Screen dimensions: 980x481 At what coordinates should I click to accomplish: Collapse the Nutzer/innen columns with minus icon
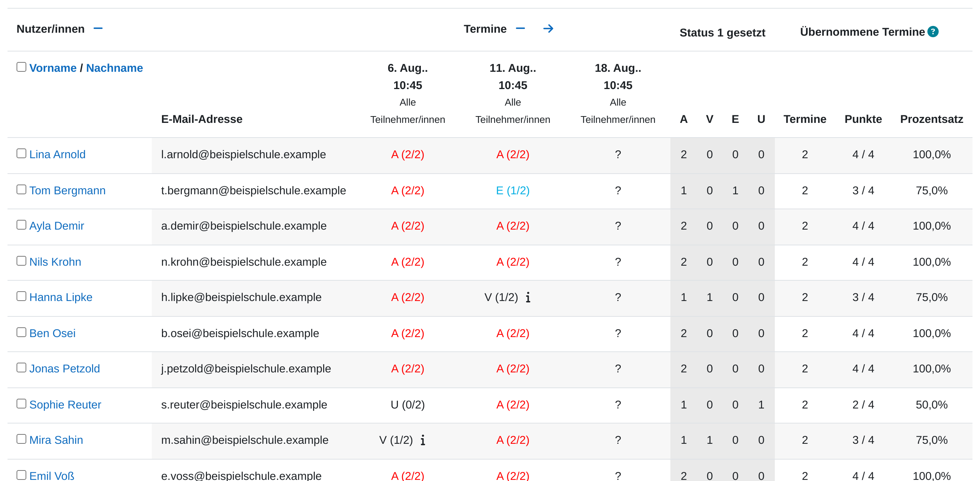point(98,29)
